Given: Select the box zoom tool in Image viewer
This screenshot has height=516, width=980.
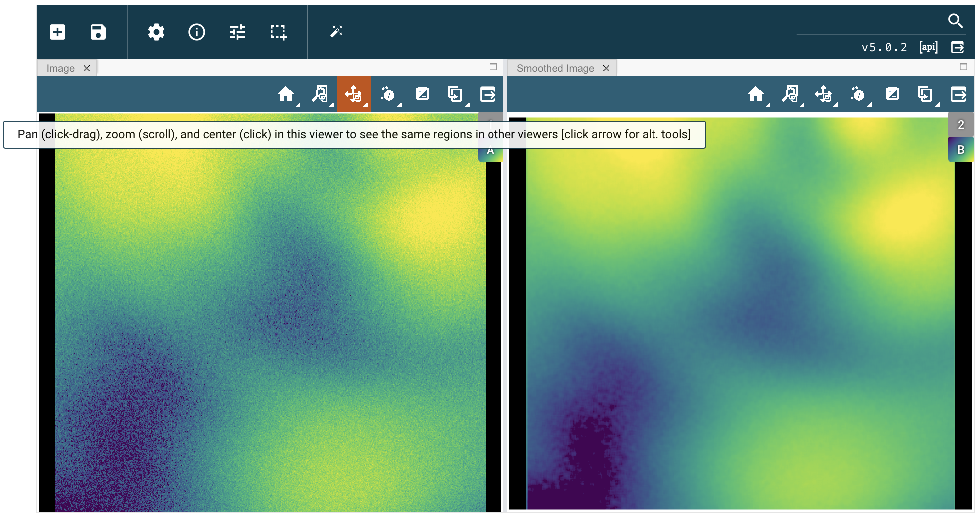Looking at the screenshot, I should click(x=320, y=94).
